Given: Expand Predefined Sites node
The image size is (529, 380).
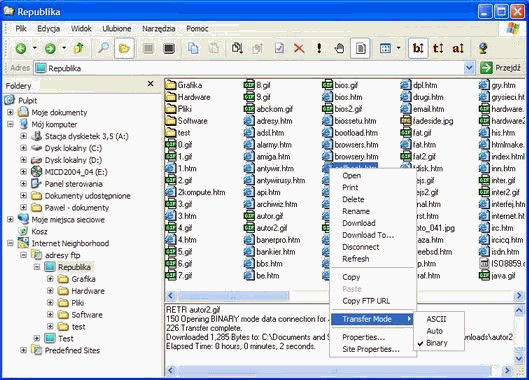Looking at the screenshot, I should coord(23,350).
